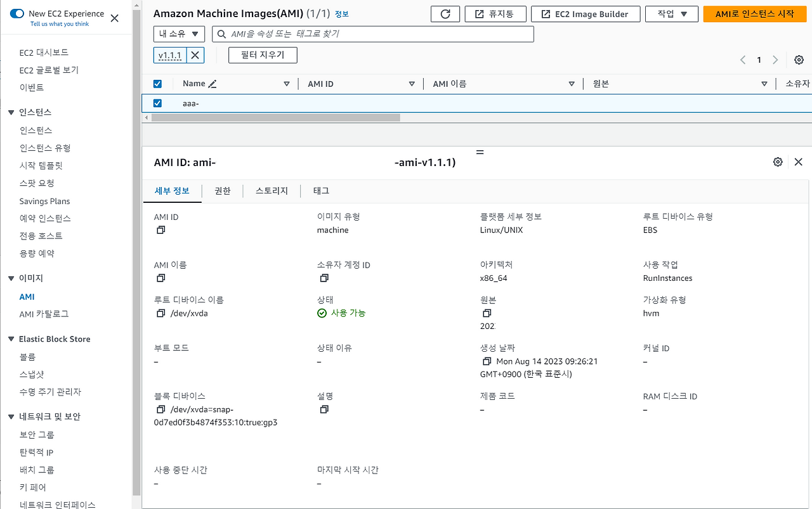Copy the 생성 날짜 timestamp

coord(487,361)
